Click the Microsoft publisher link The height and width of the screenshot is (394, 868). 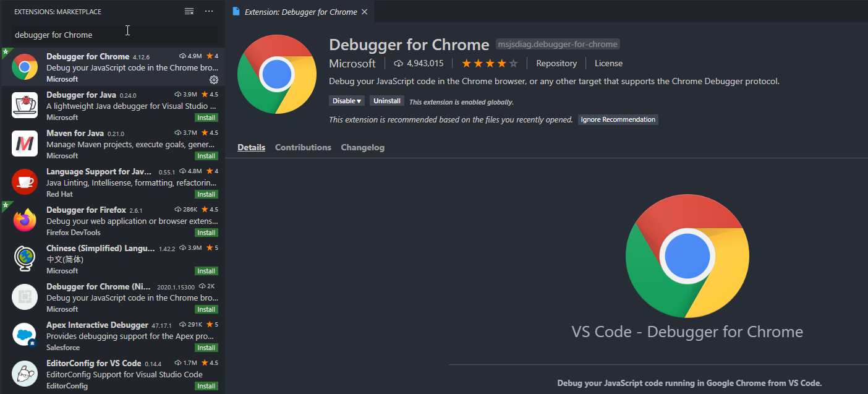pyautogui.click(x=352, y=64)
